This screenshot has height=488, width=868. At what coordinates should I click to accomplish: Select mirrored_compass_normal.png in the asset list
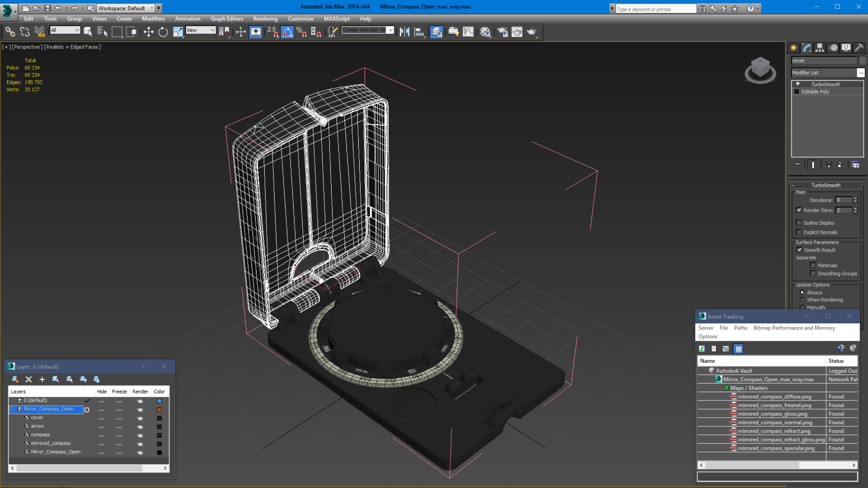point(775,422)
